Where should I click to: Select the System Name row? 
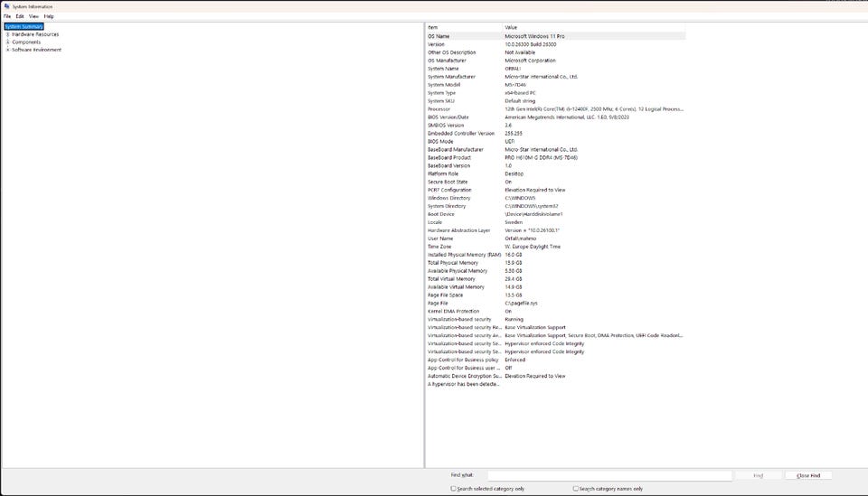pos(556,69)
